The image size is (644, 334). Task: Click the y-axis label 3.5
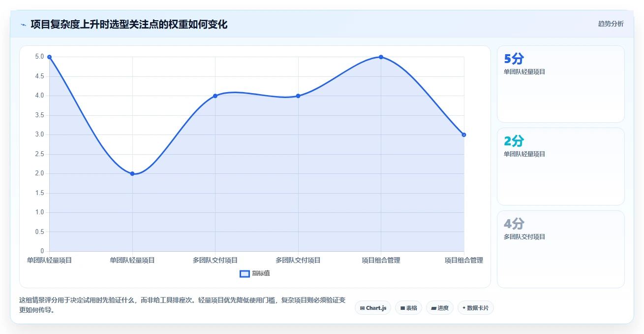tap(39, 115)
